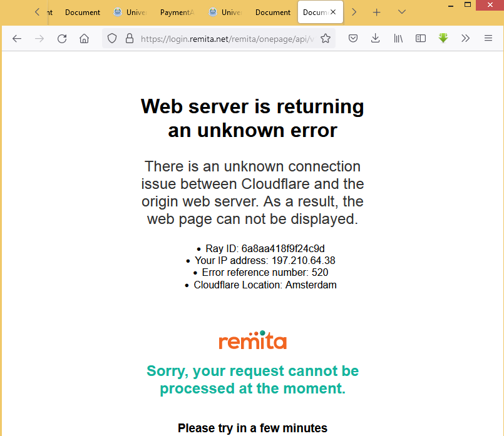Click the 'Web server is returning' heading

click(252, 106)
